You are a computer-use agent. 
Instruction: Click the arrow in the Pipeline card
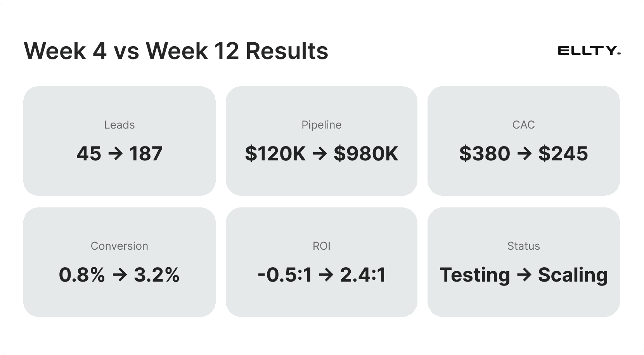pyautogui.click(x=320, y=154)
